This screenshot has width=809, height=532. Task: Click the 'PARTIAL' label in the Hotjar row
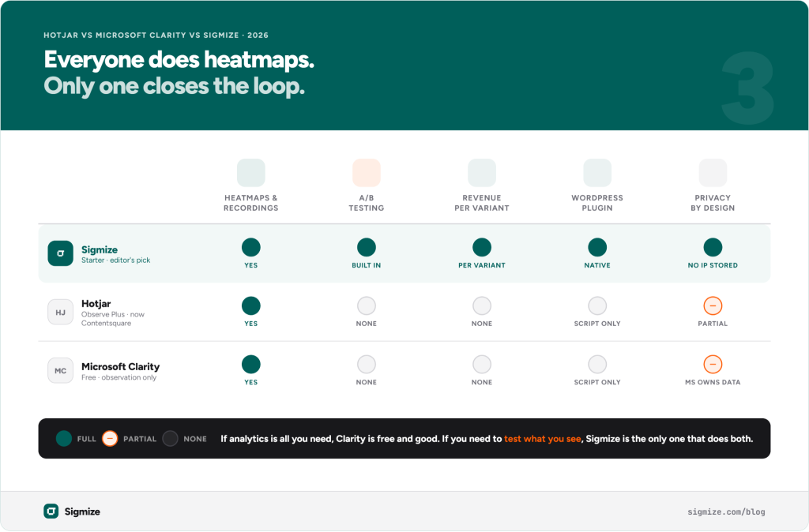click(713, 324)
